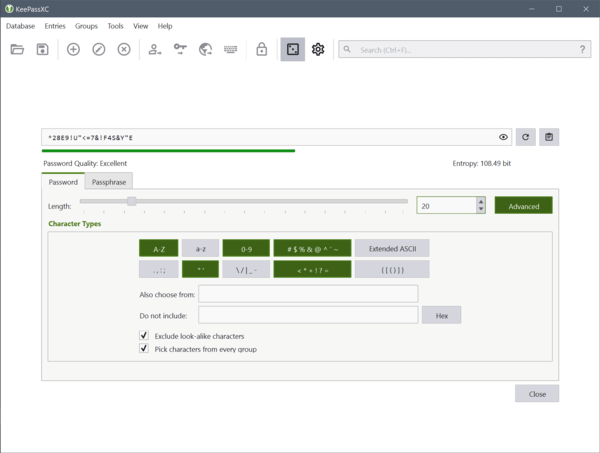Image resolution: width=600 pixels, height=453 pixels.
Task: Toggle Extended ASCII character group
Action: click(x=392, y=248)
